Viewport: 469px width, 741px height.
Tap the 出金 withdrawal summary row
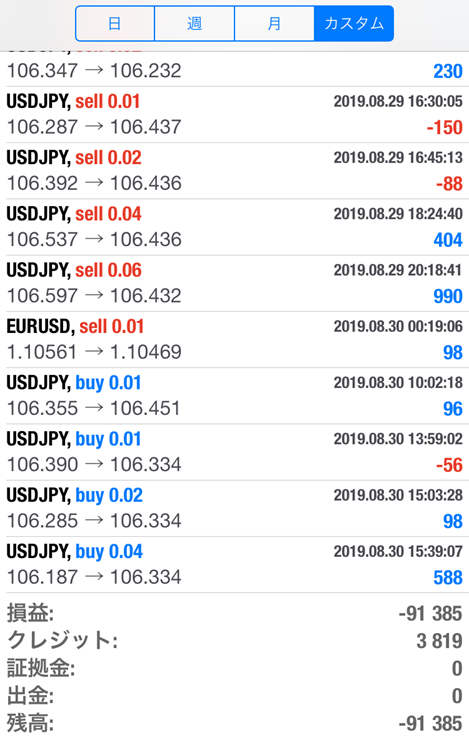click(x=234, y=696)
